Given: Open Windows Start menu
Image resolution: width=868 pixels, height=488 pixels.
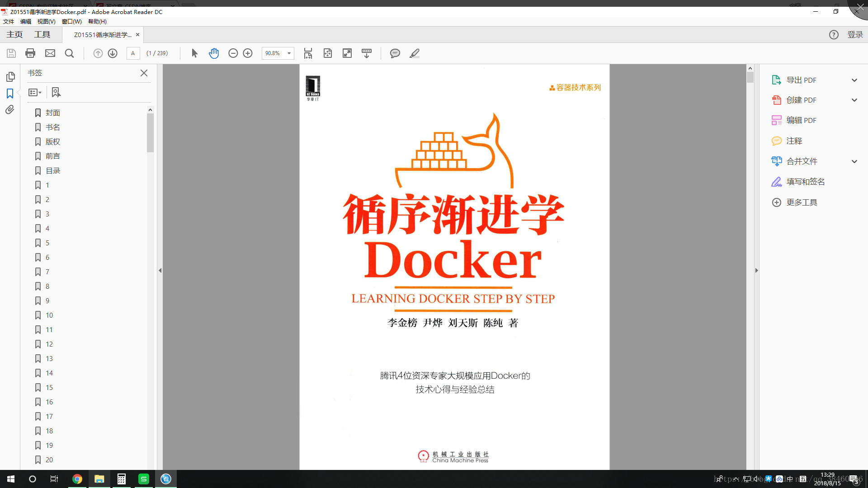Looking at the screenshot, I should (11, 479).
